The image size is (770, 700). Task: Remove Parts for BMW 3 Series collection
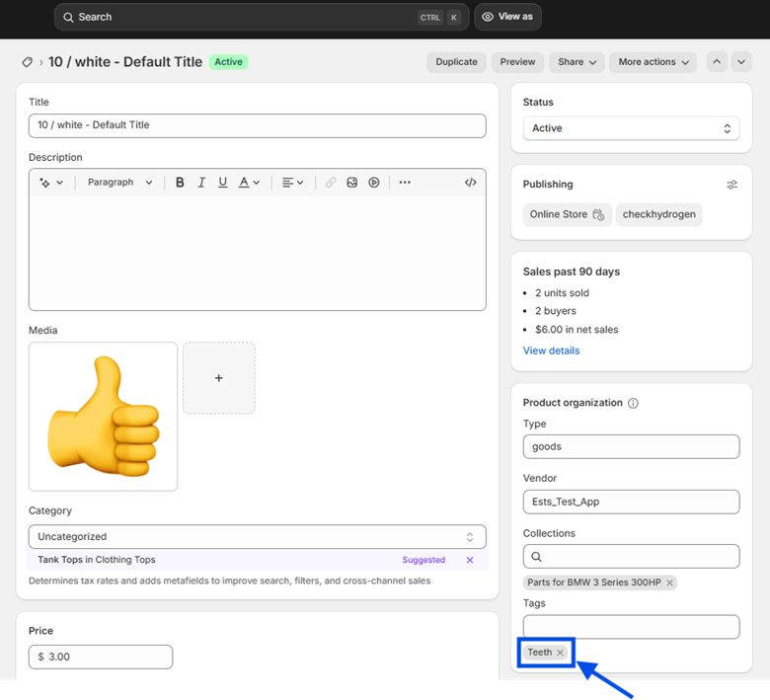[x=669, y=583]
